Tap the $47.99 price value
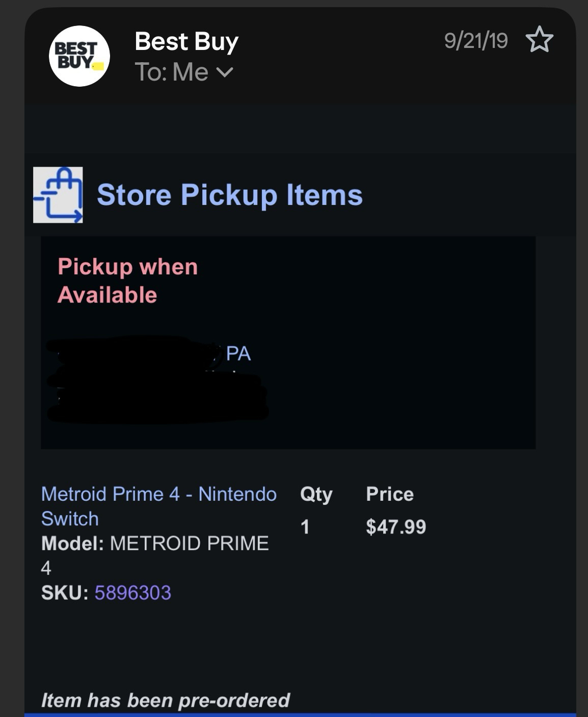 click(395, 527)
